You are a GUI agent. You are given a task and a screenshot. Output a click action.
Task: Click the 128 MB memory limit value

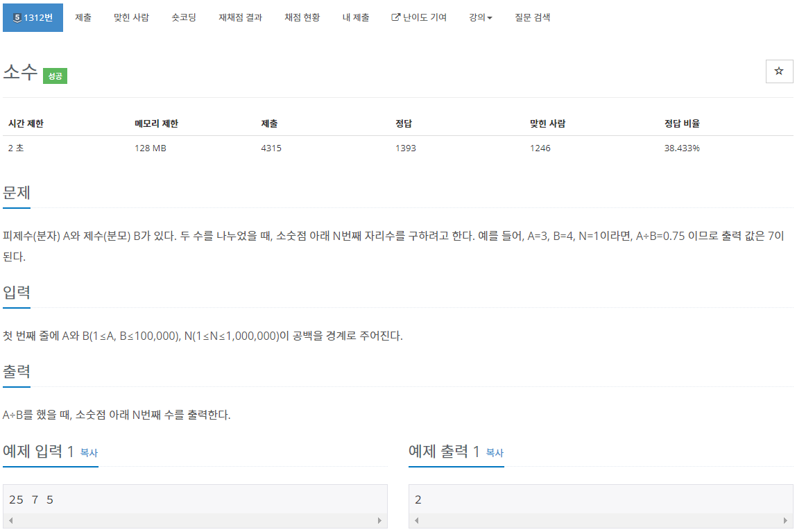[151, 148]
